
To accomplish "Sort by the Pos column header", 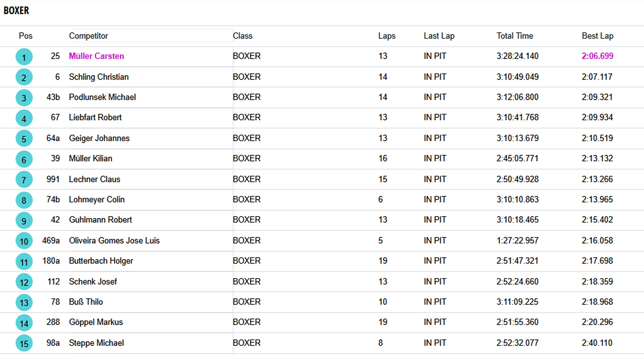I will [26, 36].
